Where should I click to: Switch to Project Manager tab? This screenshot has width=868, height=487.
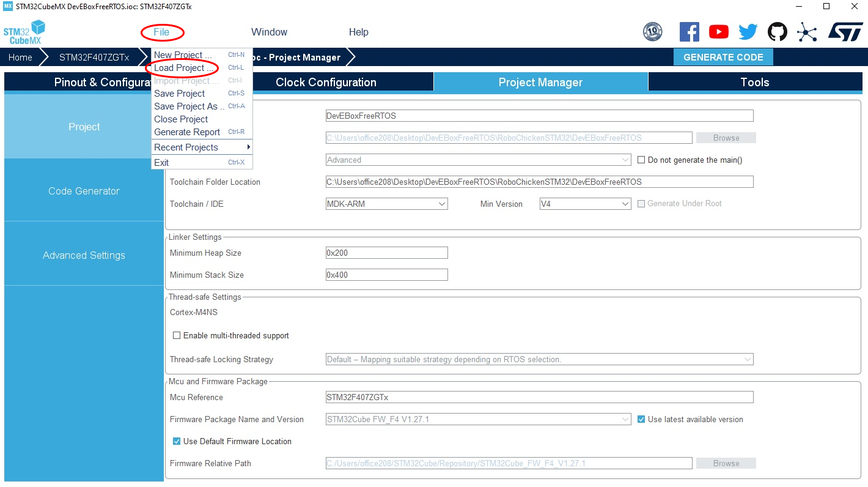click(540, 82)
